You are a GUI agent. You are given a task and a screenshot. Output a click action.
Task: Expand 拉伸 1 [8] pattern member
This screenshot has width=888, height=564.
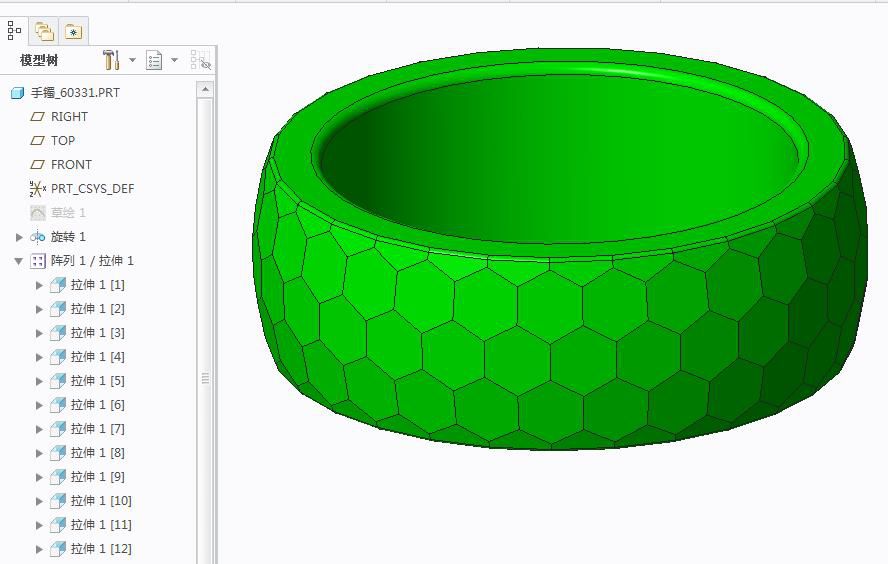[39, 453]
